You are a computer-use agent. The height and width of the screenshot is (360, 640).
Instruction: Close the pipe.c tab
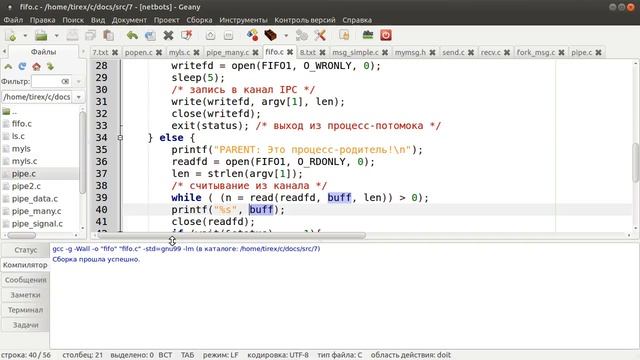598,53
